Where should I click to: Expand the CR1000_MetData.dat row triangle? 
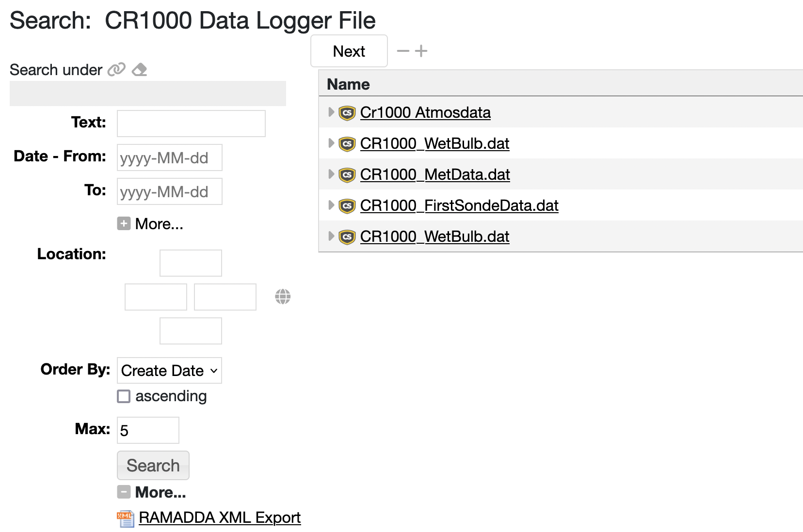331,174
